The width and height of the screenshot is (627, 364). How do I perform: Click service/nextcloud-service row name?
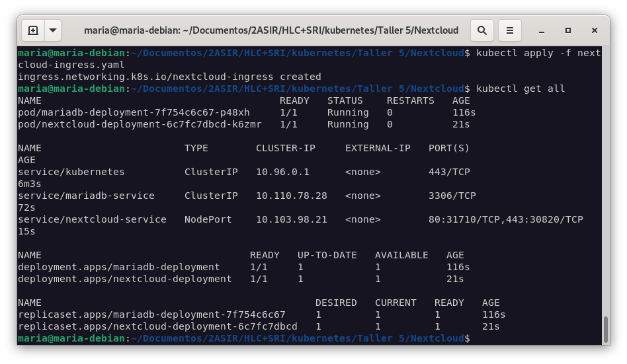pyautogui.click(x=92, y=220)
